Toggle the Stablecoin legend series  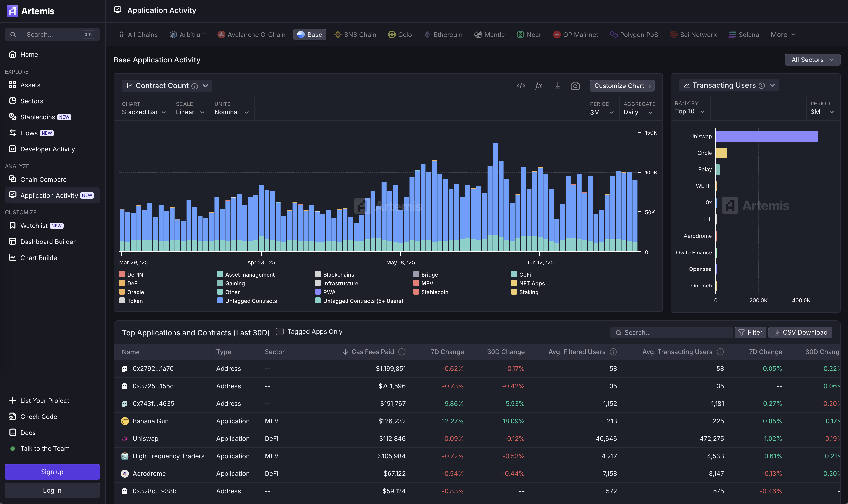(x=431, y=292)
